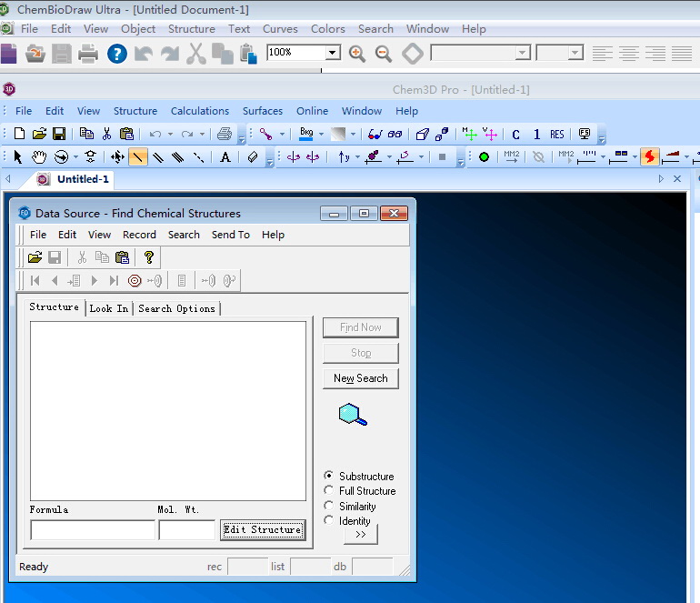
Task: Click the ChemBioDraw Zoom In magnifier
Action: point(356,54)
